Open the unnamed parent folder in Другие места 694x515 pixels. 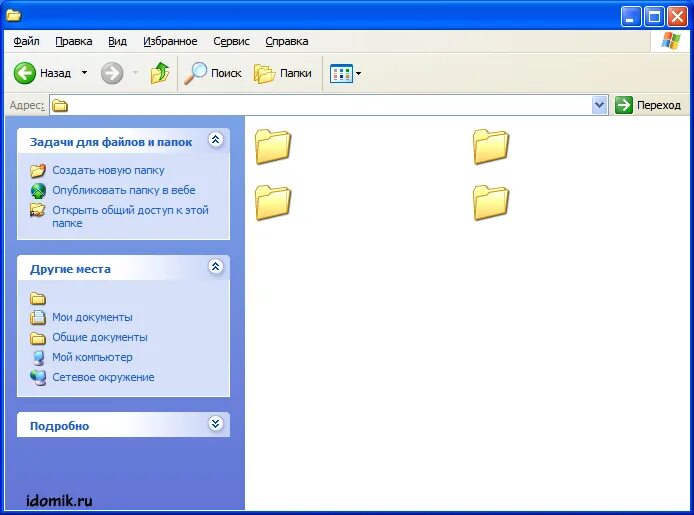click(x=38, y=299)
